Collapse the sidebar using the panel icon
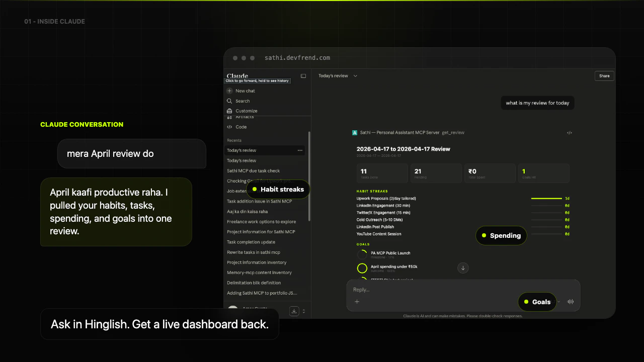 tap(303, 75)
